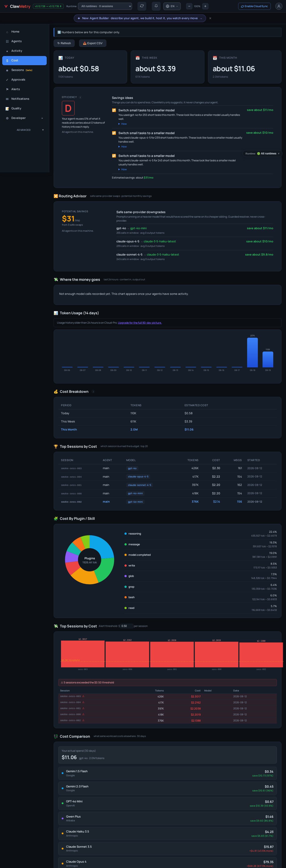Open the All runtimes sessions dropdown
Image resolution: width=286 pixels, height=868 pixels.
click(x=105, y=6)
